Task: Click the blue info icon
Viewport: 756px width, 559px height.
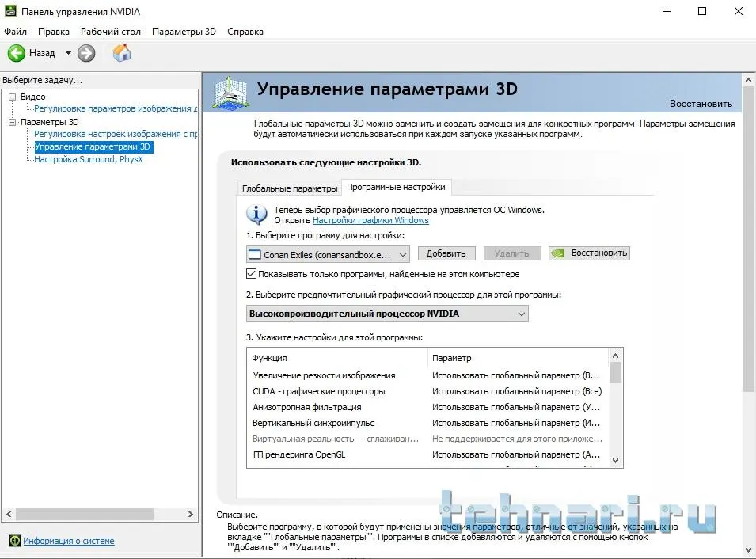Action: coord(256,215)
